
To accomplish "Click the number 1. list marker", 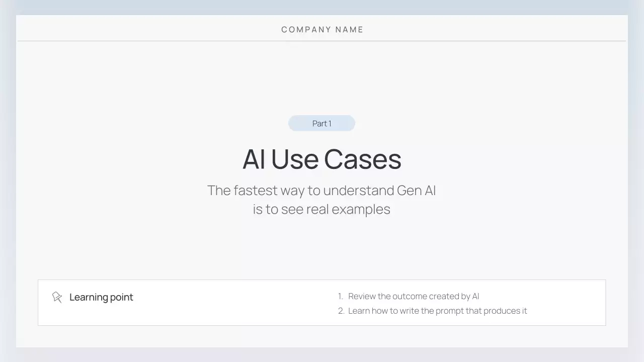I will coord(341,296).
